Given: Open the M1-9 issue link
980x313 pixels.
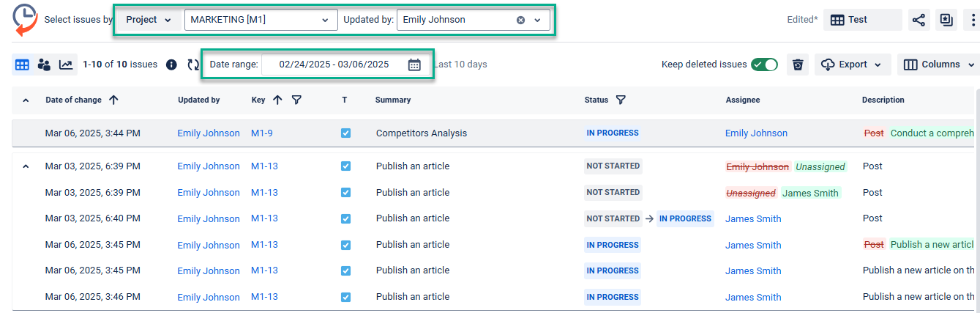Looking at the screenshot, I should 261,133.
